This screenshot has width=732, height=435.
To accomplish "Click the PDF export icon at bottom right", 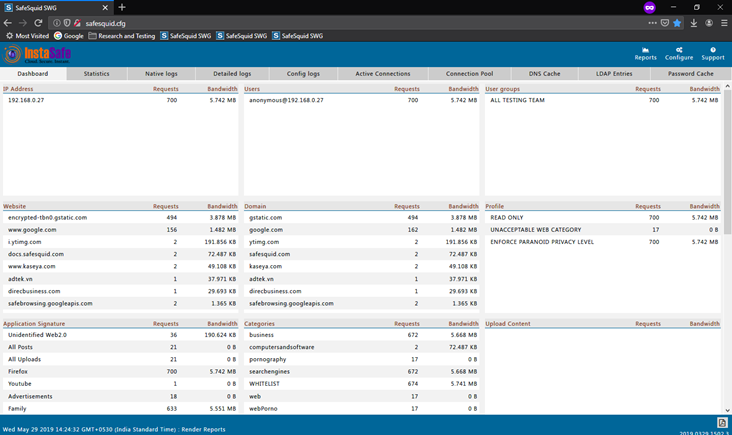I will (723, 423).
